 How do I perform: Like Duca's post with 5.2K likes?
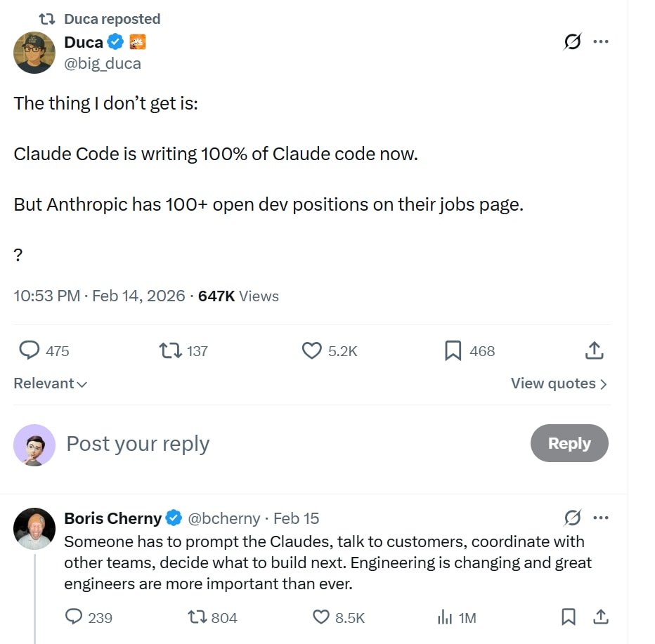click(x=311, y=350)
